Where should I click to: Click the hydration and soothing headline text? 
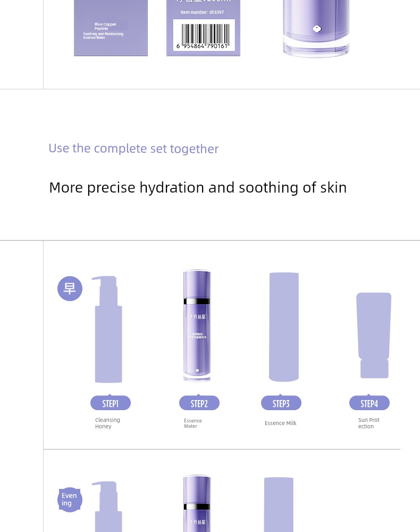[x=198, y=188]
